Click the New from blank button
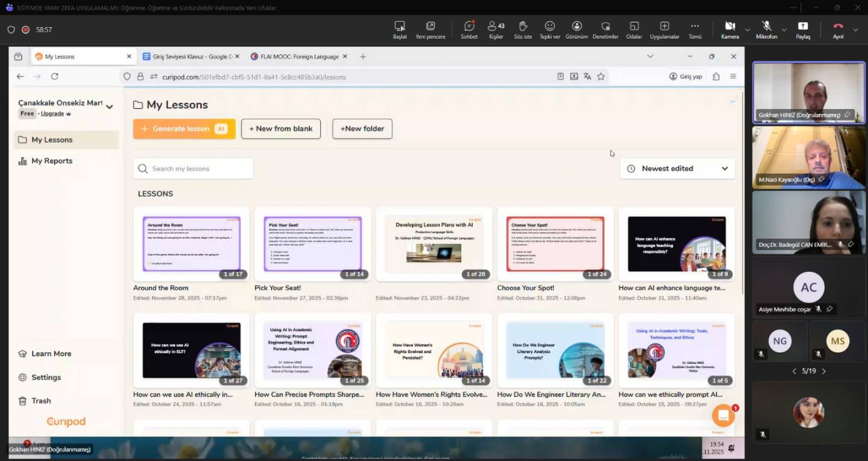Viewport: 868px width, 461px height. 281,128
